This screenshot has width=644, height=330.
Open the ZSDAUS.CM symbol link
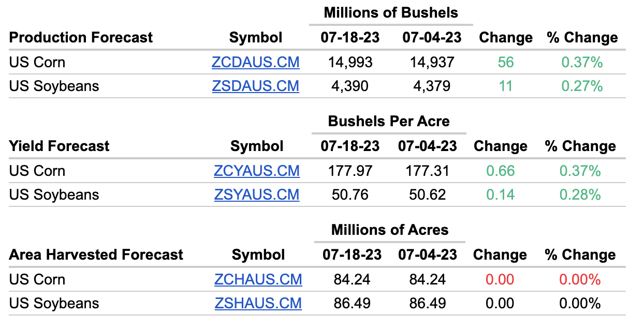(x=256, y=86)
